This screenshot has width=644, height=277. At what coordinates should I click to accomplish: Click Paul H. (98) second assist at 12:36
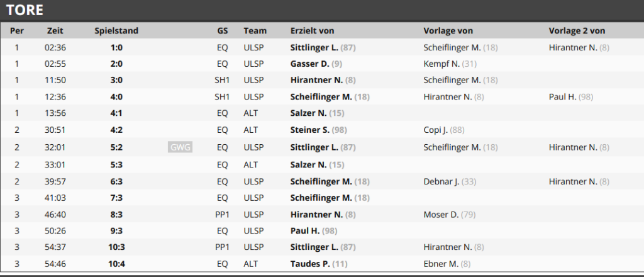571,97
